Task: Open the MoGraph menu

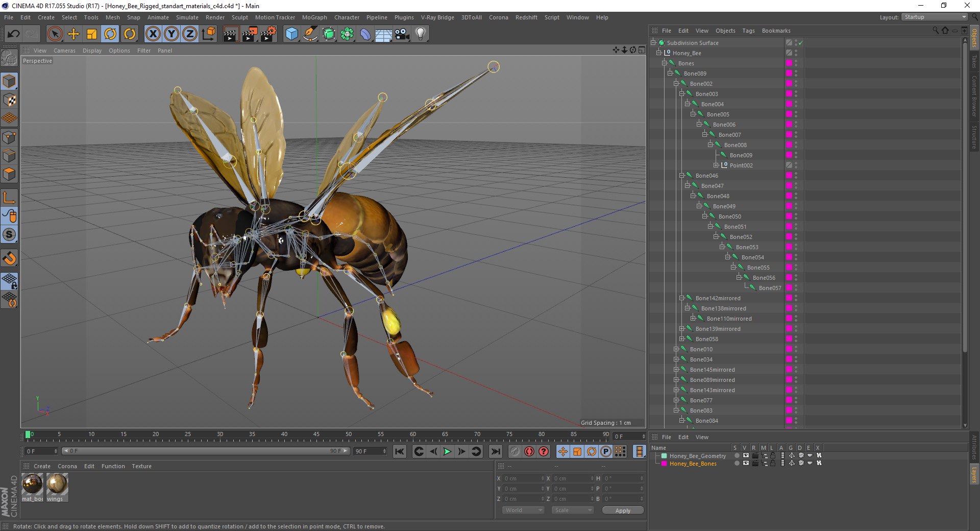Action: click(x=314, y=17)
